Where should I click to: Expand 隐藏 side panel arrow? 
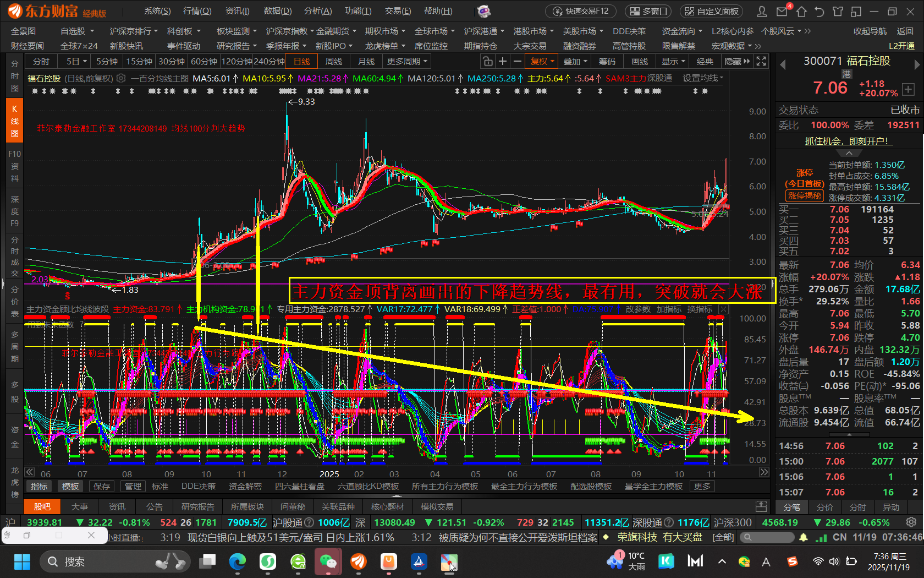coord(738,61)
